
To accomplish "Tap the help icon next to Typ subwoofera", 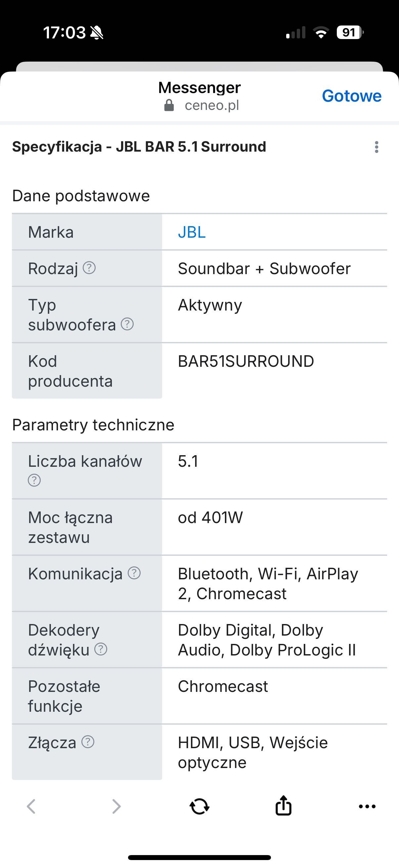I will pyautogui.click(x=127, y=324).
